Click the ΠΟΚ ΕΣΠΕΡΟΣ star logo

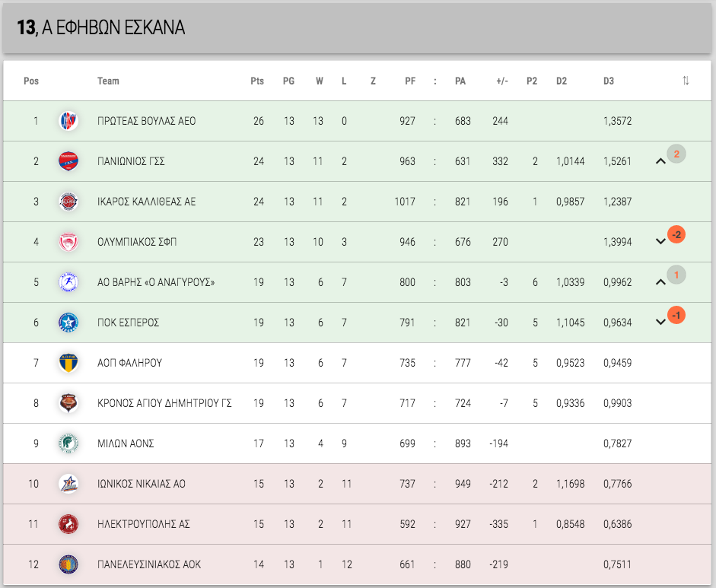point(68,323)
